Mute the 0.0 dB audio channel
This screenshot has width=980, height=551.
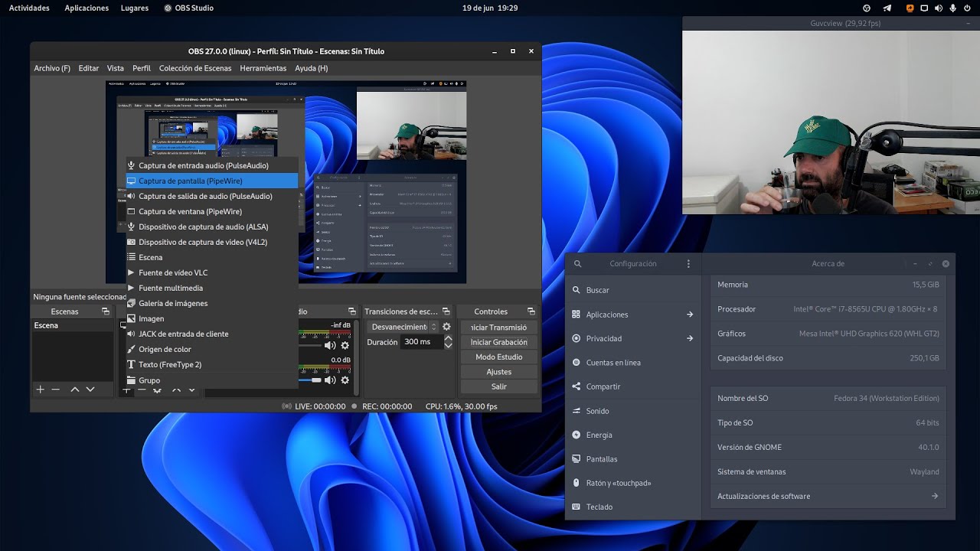330,380
